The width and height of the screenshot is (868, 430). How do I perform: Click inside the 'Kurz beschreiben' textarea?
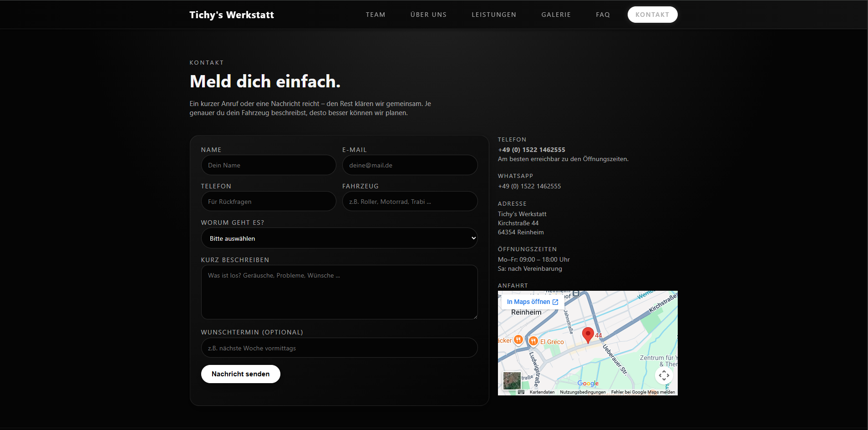(339, 292)
